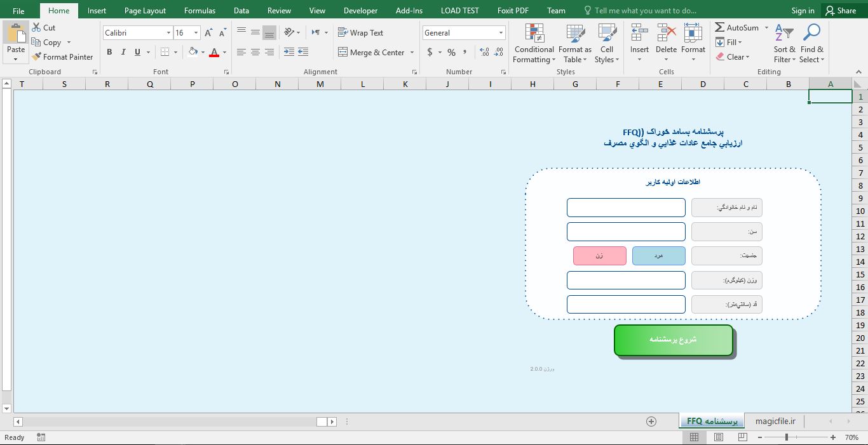Click the green شروع پرسشنامه button

tap(673, 340)
